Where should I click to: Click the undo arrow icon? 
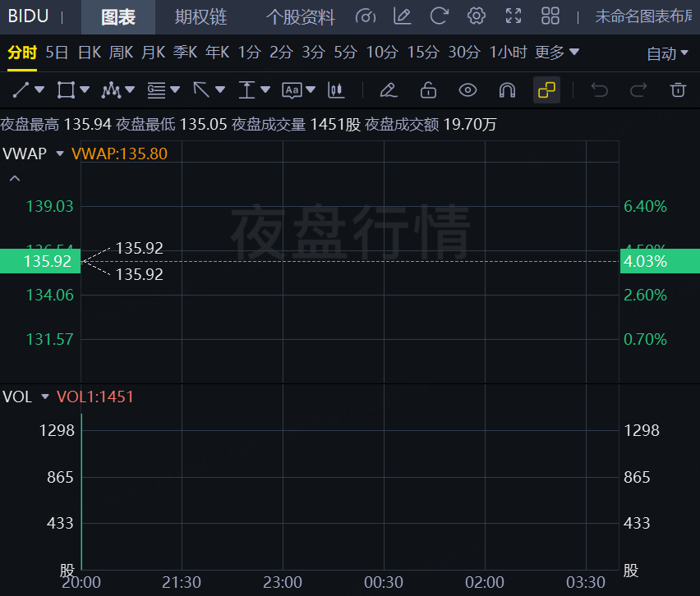tap(600, 89)
